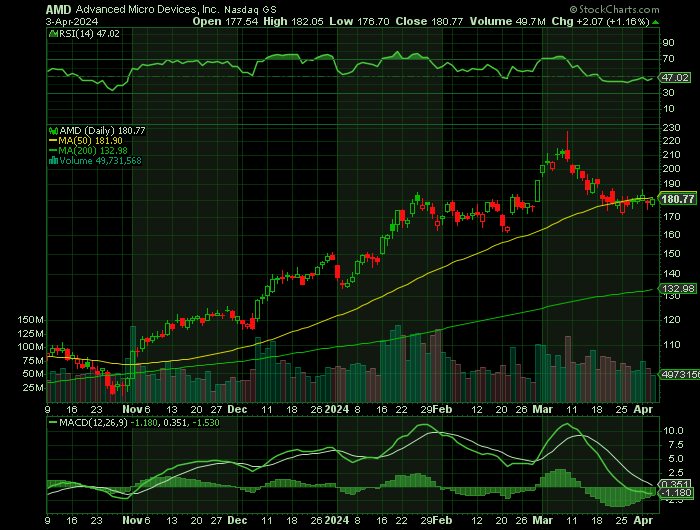The width and height of the screenshot is (700, 530).
Task: Click the Close 180.77 header value
Action: [429, 21]
